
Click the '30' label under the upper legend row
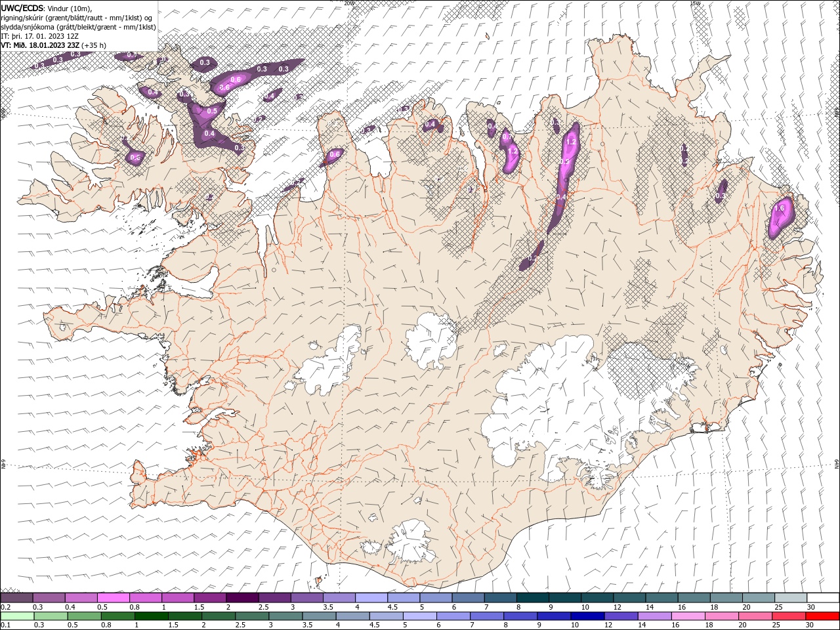point(811,607)
